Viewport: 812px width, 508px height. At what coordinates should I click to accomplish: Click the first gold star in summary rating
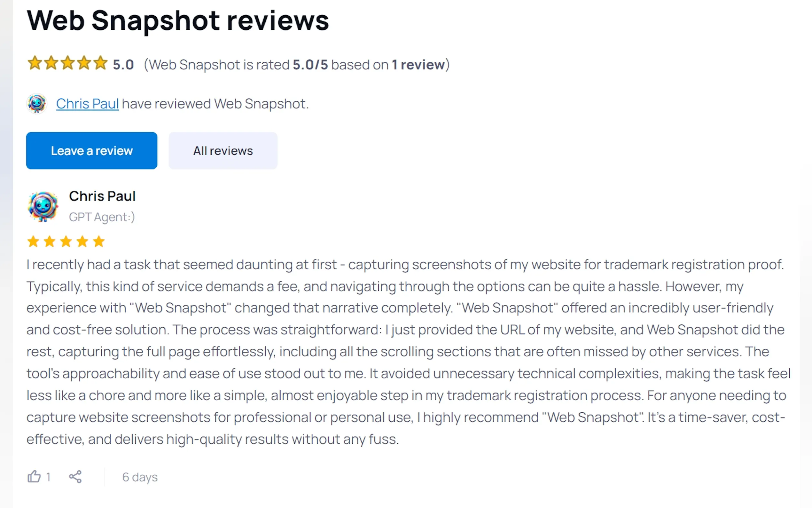(x=35, y=63)
